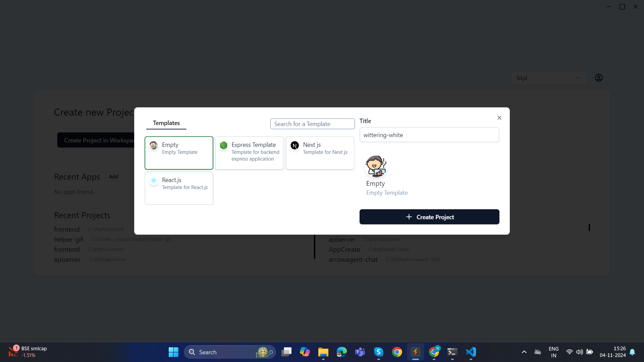Open Skype from taskbar
Screen dimensions: 644x362
click(x=379, y=352)
